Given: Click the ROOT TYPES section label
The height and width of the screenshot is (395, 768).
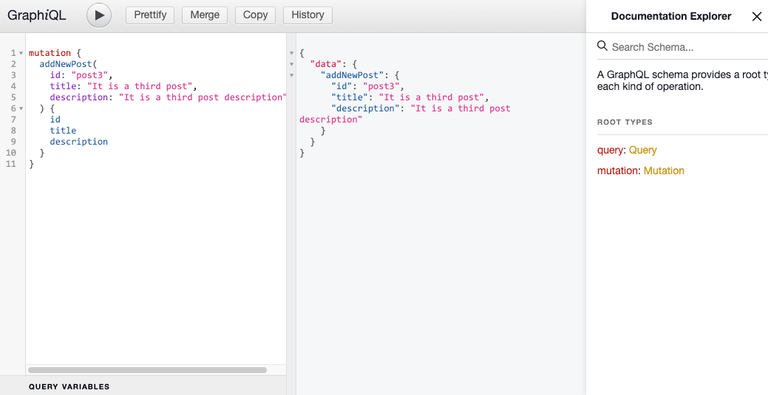Looking at the screenshot, I should coord(624,122).
